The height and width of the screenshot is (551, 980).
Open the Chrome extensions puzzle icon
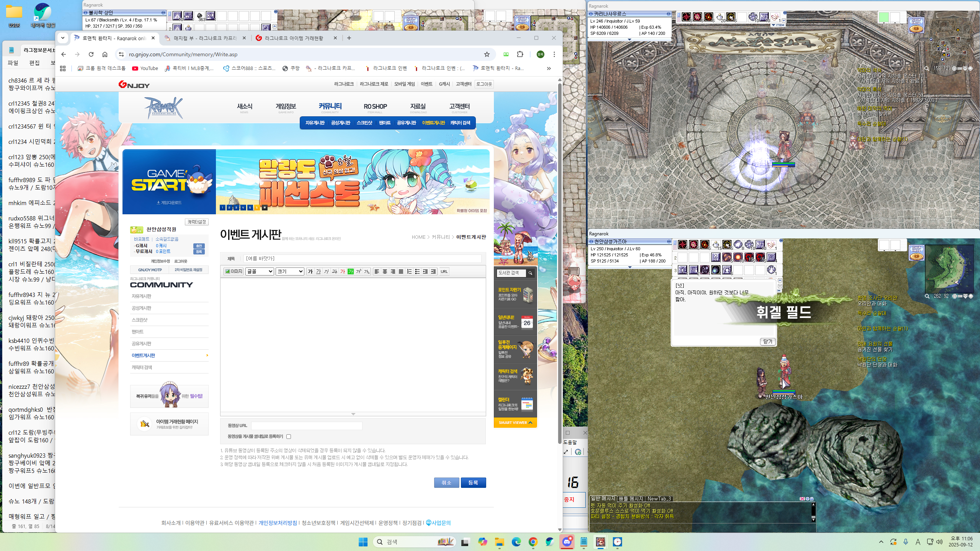520,54
